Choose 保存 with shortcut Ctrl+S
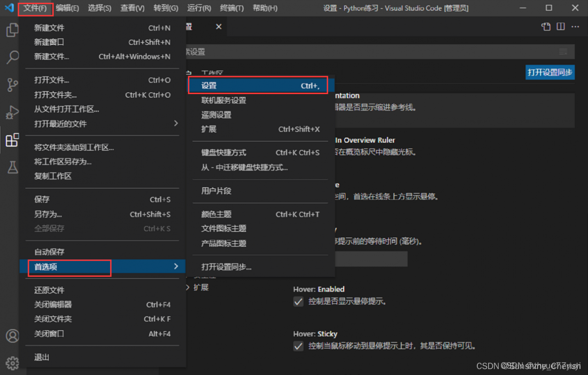The height and width of the screenshot is (375, 588). coord(102,199)
